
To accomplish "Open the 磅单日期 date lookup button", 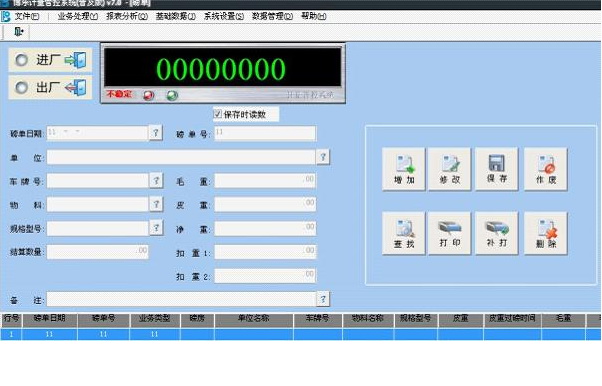I will tap(155, 133).
